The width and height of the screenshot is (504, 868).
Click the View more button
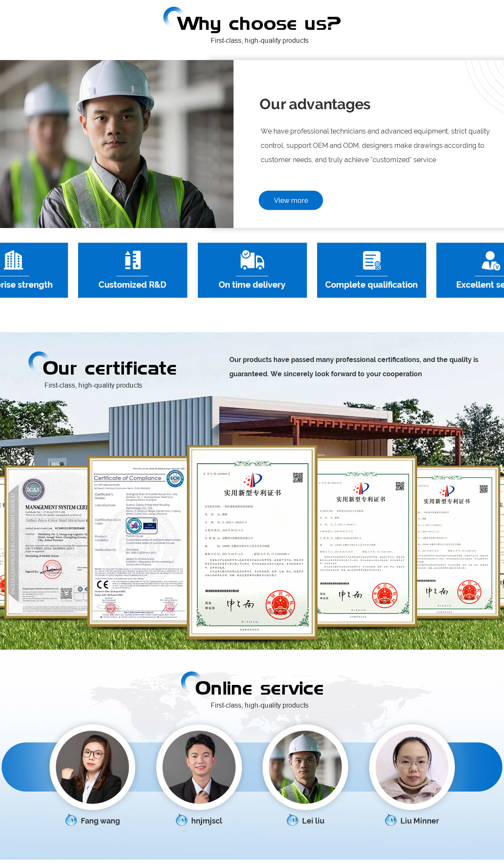pyautogui.click(x=291, y=200)
